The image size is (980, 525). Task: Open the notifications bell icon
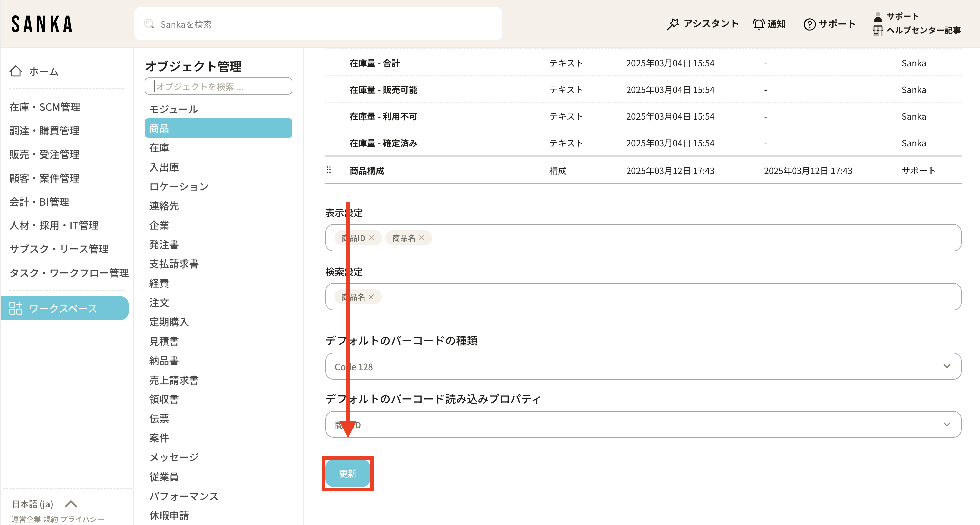[x=758, y=24]
